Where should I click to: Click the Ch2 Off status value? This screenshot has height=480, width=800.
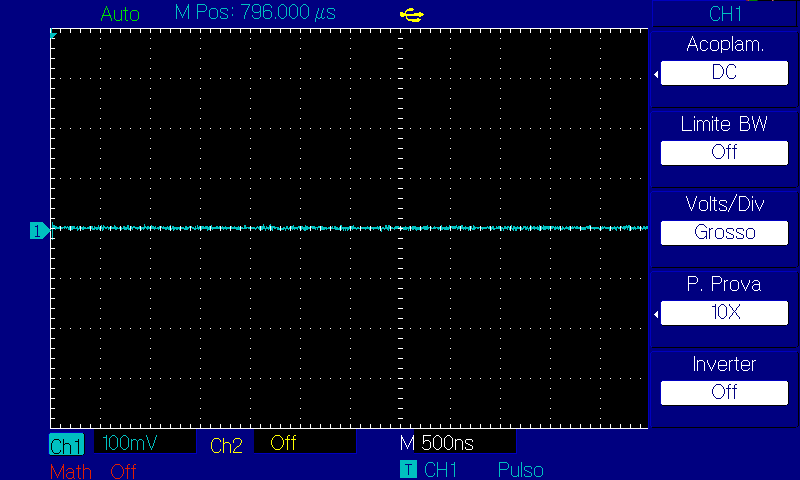point(283,443)
